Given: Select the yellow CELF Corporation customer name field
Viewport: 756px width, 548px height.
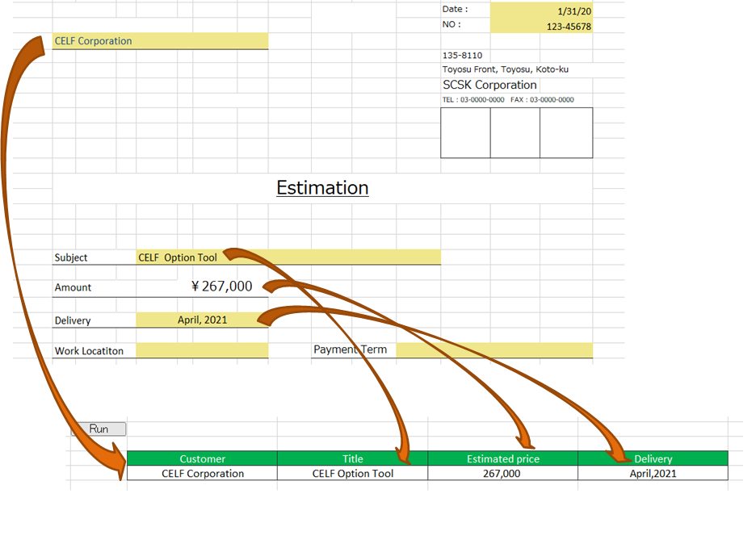Looking at the screenshot, I should 159,41.
